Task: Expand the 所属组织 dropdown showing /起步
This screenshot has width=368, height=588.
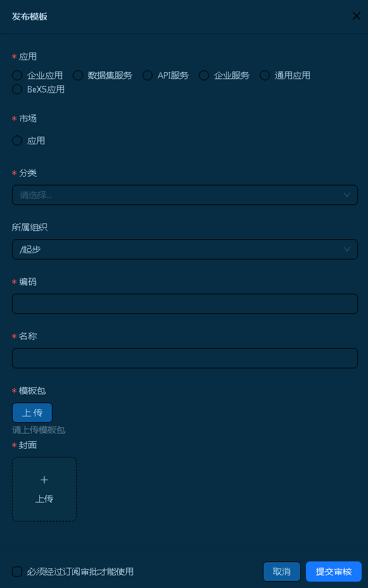Action: [x=184, y=249]
